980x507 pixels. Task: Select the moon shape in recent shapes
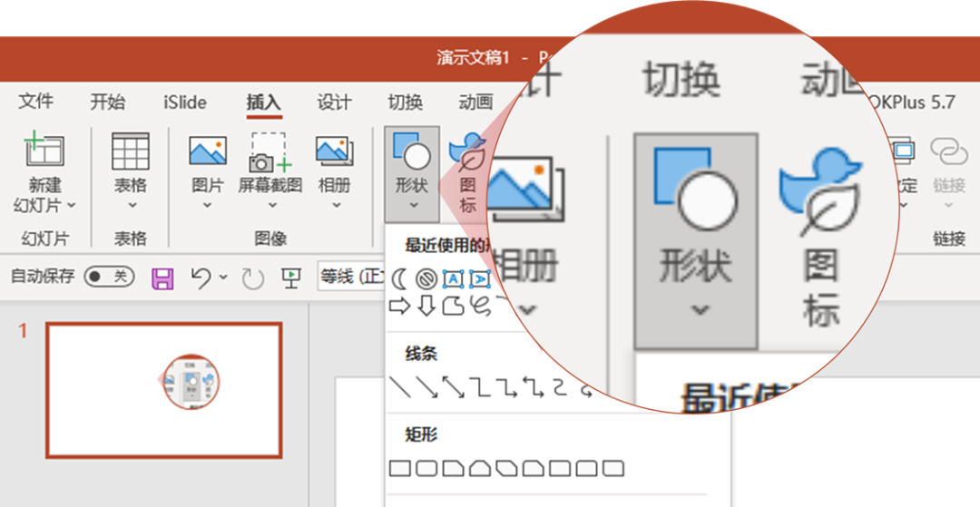pyautogui.click(x=399, y=279)
